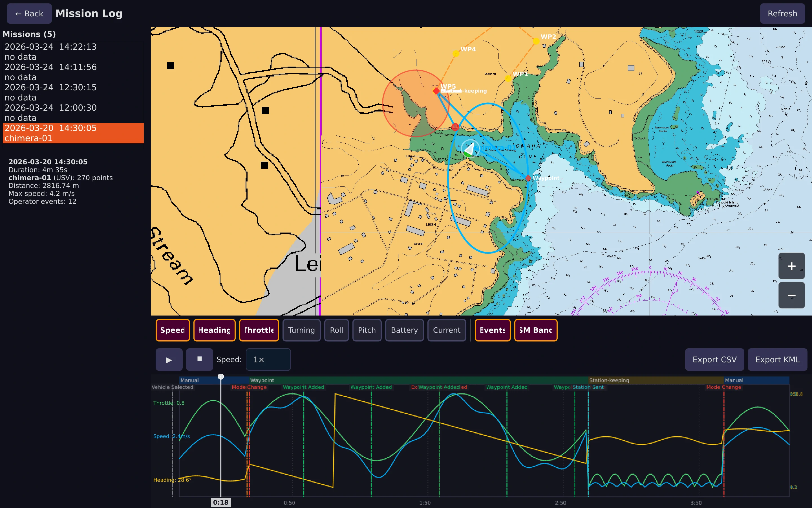Click the Waypoint mode band in timeline
This screenshot has width=812, height=508.
418,380
